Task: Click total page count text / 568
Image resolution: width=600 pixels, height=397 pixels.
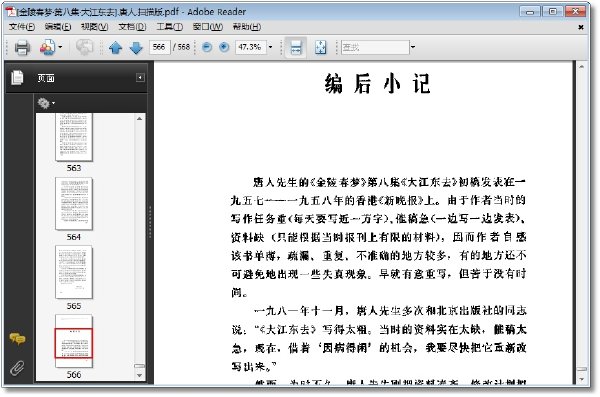Action: click(x=181, y=47)
